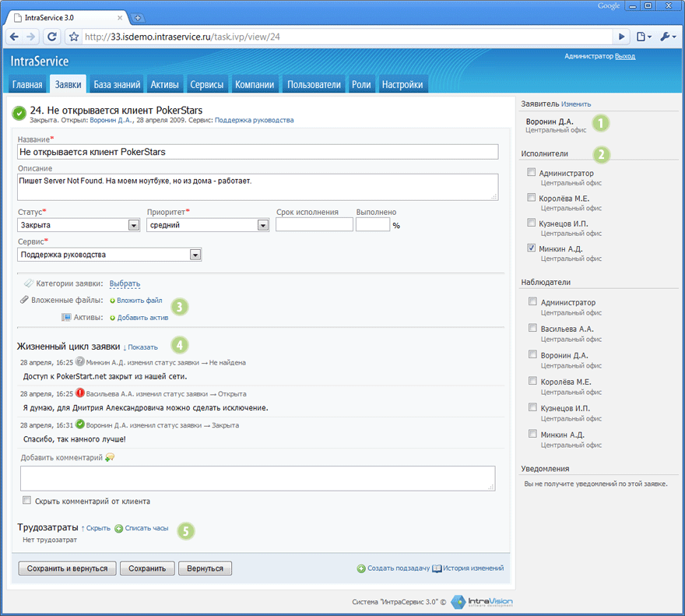Open the Статус dropdown

(x=79, y=225)
